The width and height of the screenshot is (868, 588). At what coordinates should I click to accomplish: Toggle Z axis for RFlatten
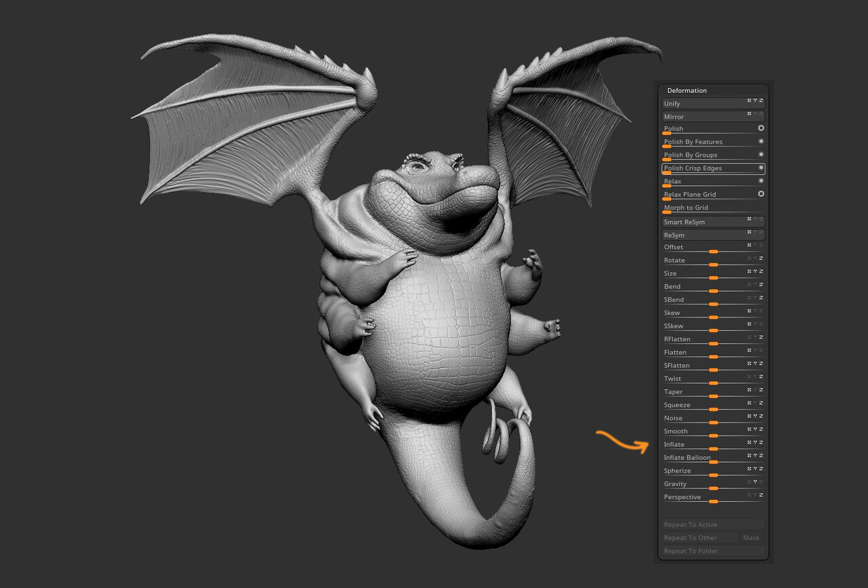761,337
